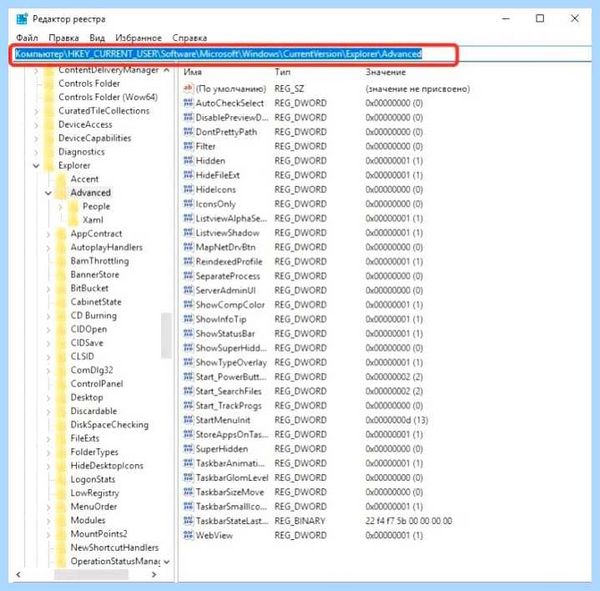Click the TaskbarGlomLevel value icon
This screenshot has width=600, height=591.
point(188,477)
